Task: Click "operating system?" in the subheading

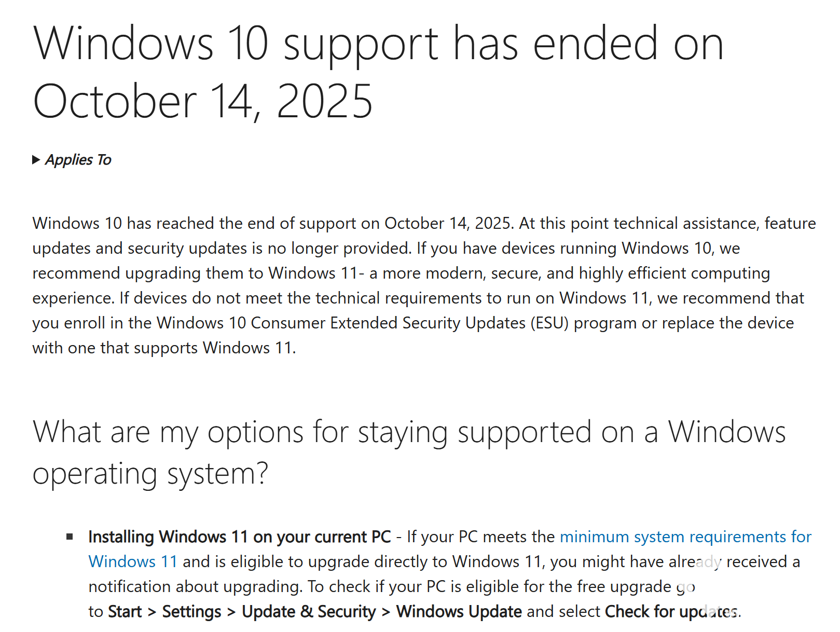Action: click(x=150, y=474)
